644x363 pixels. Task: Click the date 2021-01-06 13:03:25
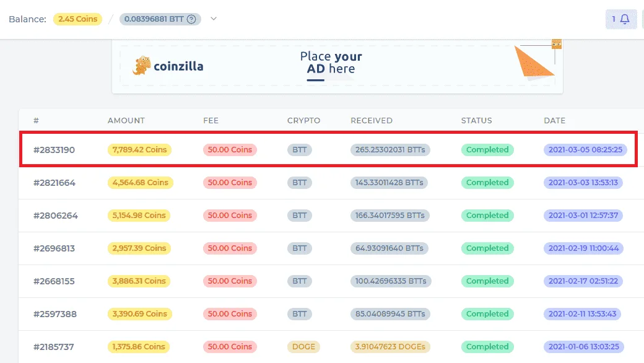(x=583, y=346)
